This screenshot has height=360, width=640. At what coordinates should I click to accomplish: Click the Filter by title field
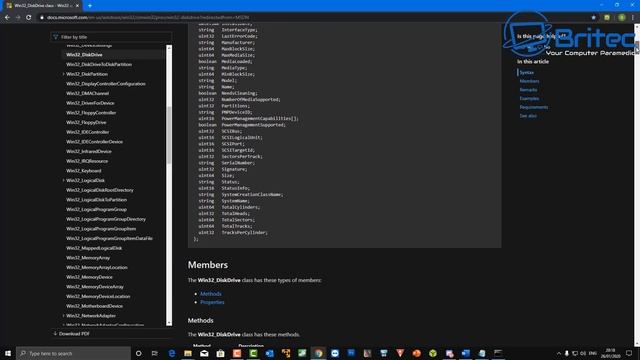point(111,37)
